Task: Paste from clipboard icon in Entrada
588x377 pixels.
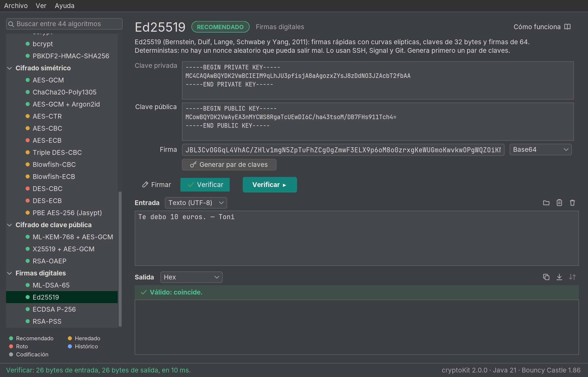Action: click(x=559, y=203)
